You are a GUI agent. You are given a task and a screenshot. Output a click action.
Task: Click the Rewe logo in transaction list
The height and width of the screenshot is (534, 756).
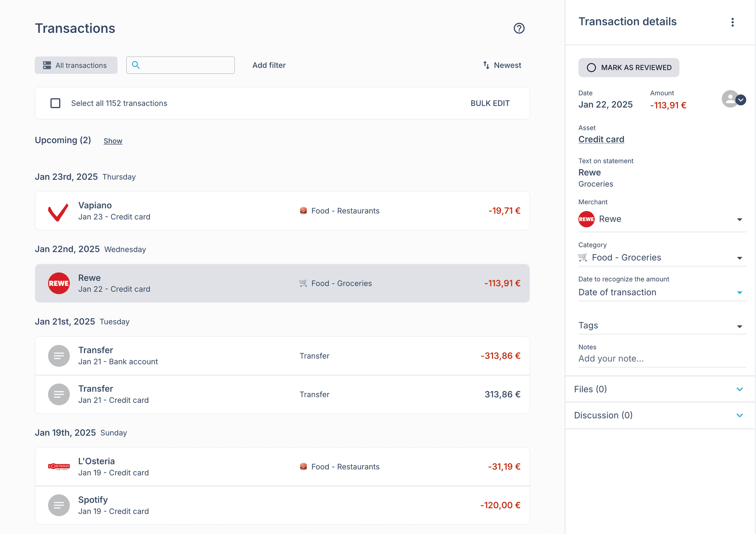[x=59, y=283]
